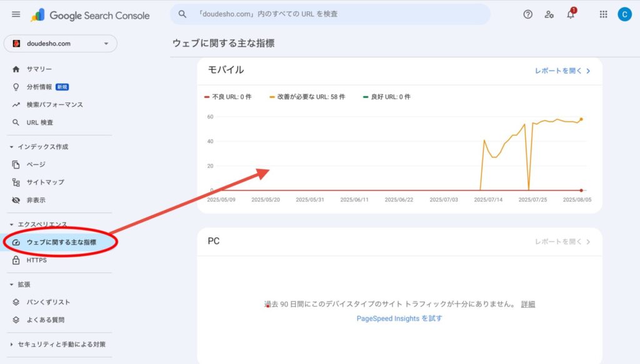Expand セキュリティと手動による対策 section

click(x=12, y=344)
